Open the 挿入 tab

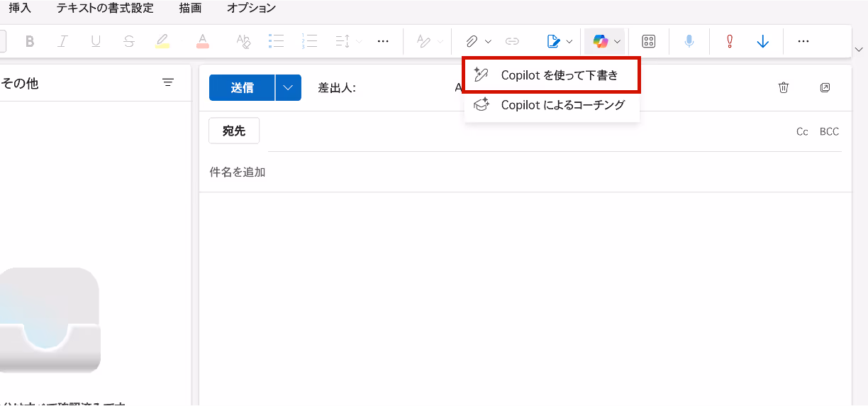click(x=20, y=9)
